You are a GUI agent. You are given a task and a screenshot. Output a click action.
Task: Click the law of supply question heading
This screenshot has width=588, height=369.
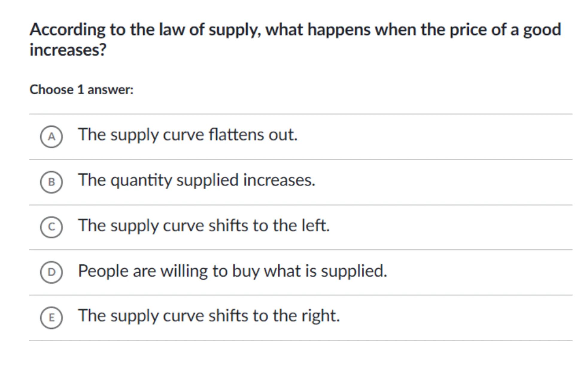point(295,39)
